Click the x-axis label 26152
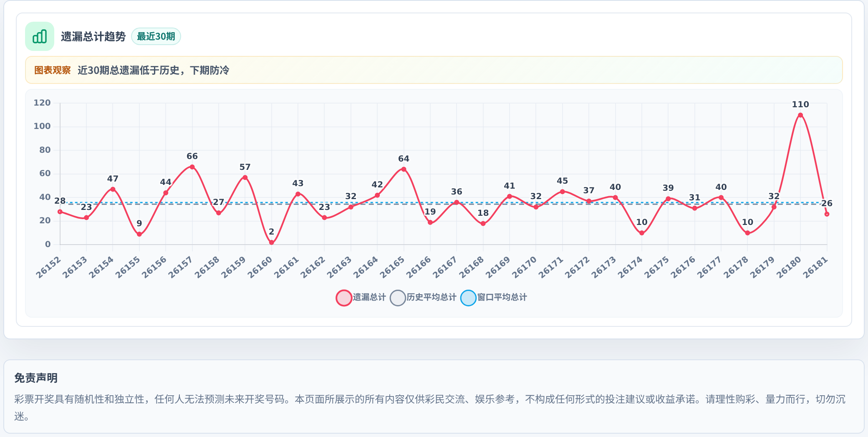Screen dimensions: 868x437 [x=48, y=267]
